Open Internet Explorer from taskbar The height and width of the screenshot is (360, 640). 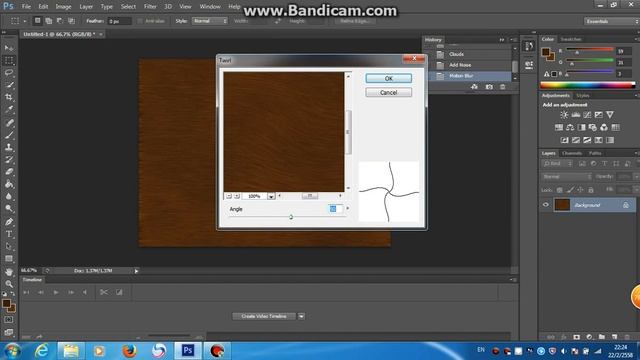pyautogui.click(x=42, y=351)
